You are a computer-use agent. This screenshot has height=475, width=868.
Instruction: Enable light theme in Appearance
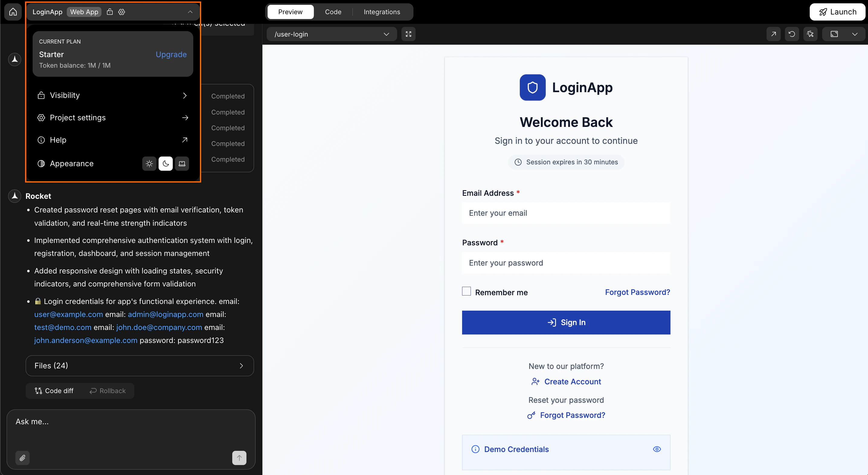pyautogui.click(x=149, y=163)
